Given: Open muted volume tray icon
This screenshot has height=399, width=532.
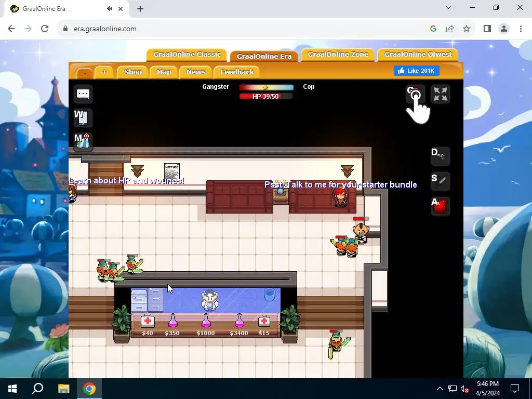Looking at the screenshot, I should pyautogui.click(x=464, y=389).
